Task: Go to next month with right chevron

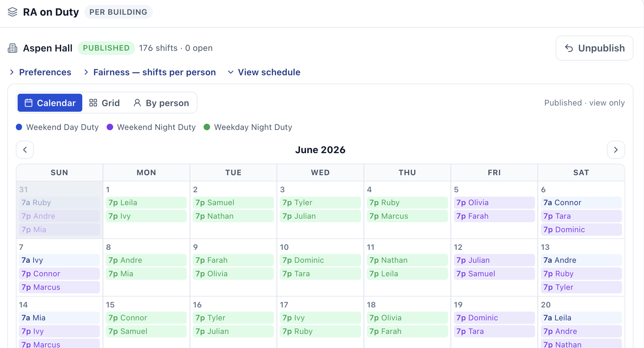Action: [616, 150]
